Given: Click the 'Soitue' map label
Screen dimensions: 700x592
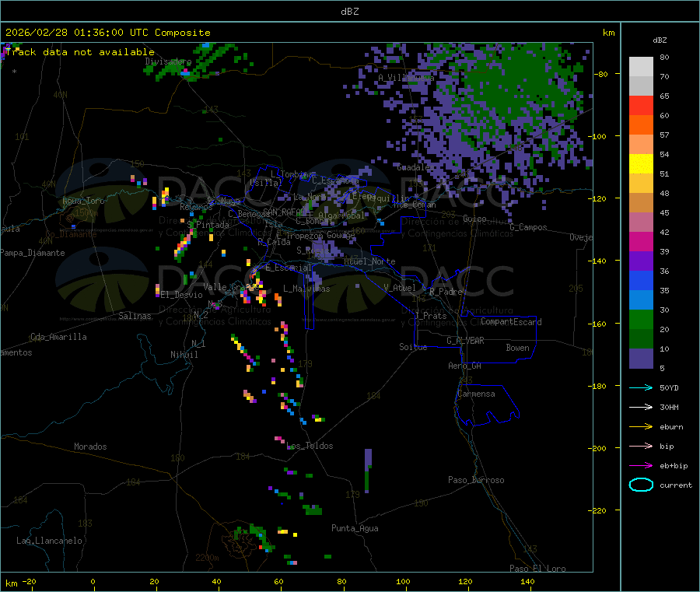Looking at the screenshot, I should tap(413, 347).
